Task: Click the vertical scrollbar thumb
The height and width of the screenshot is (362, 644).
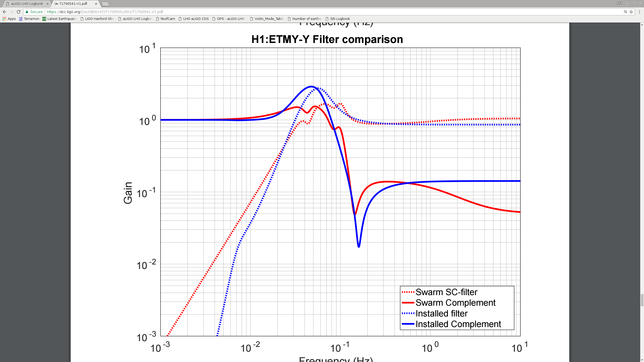Action: point(642,300)
